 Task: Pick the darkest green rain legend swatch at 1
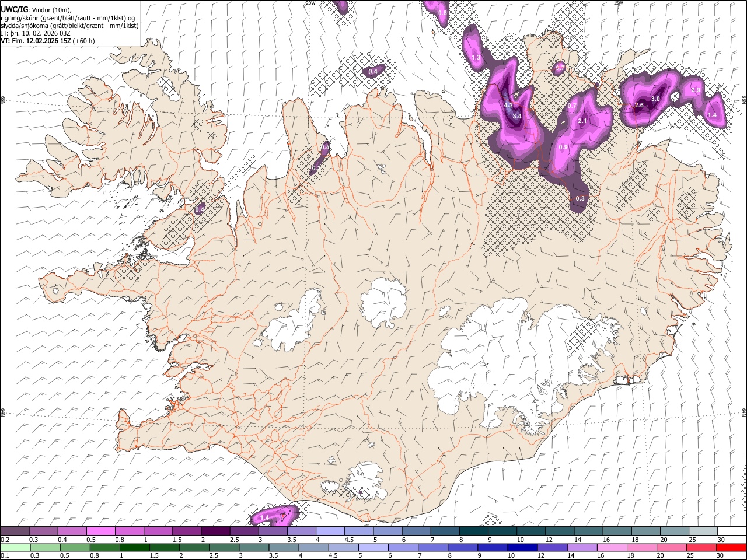click(135, 547)
